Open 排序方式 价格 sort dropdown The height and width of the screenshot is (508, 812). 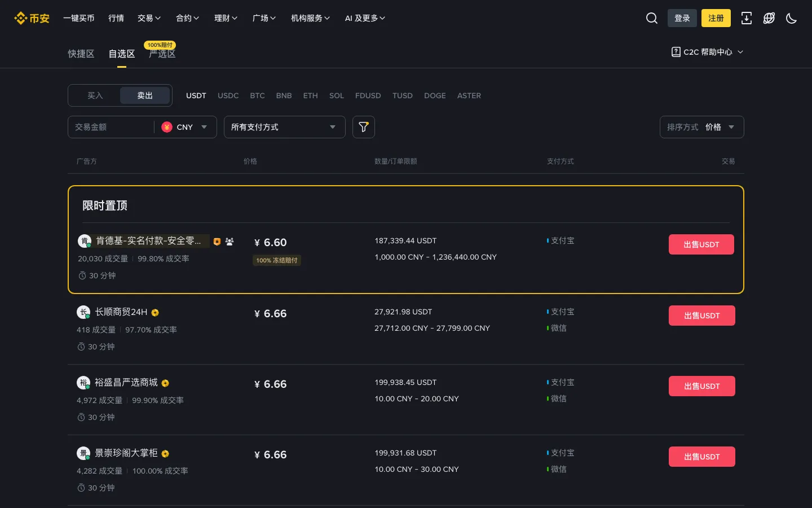pos(702,127)
